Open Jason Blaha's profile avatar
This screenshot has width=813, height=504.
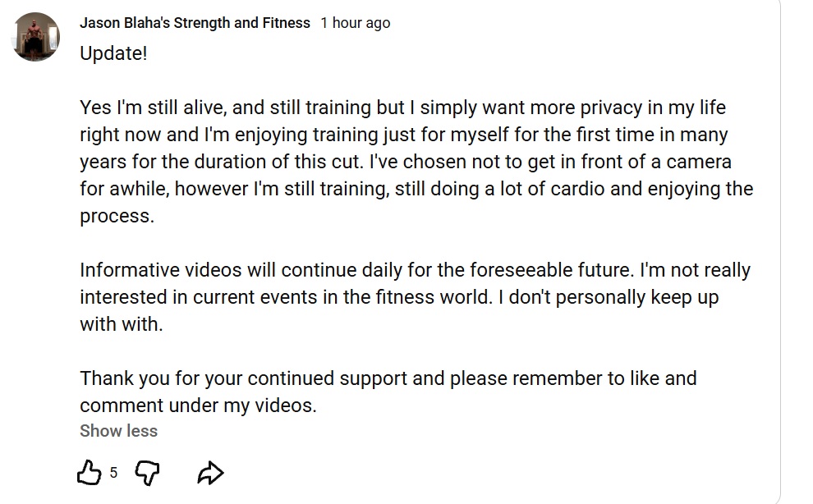pos(36,37)
